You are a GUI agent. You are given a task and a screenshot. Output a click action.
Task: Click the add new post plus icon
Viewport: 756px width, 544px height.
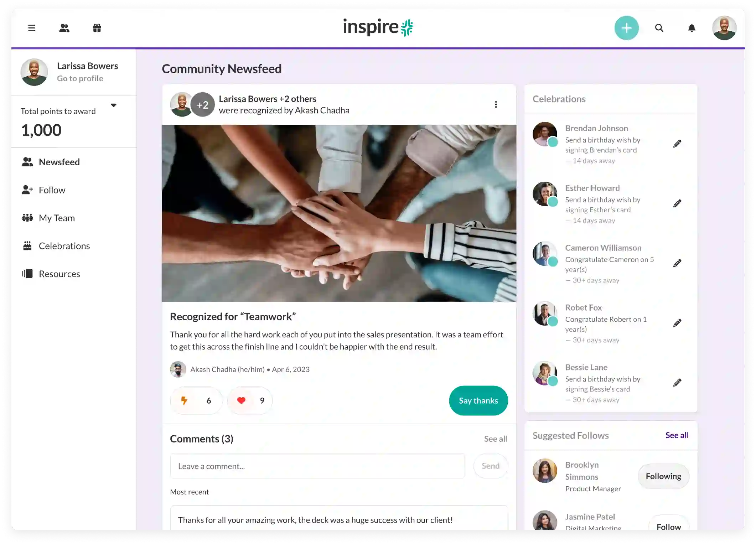coord(626,27)
